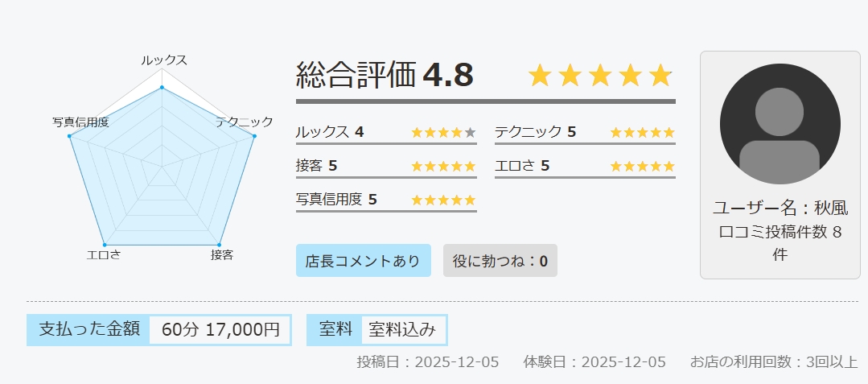868x384 pixels.
Task: Click the 室料込み value box
Action: (x=402, y=330)
